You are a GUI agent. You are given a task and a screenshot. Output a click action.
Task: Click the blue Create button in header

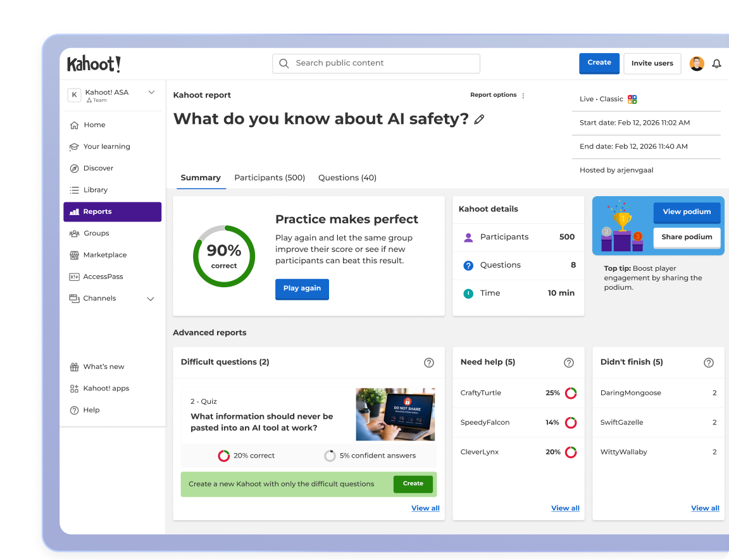tap(599, 63)
